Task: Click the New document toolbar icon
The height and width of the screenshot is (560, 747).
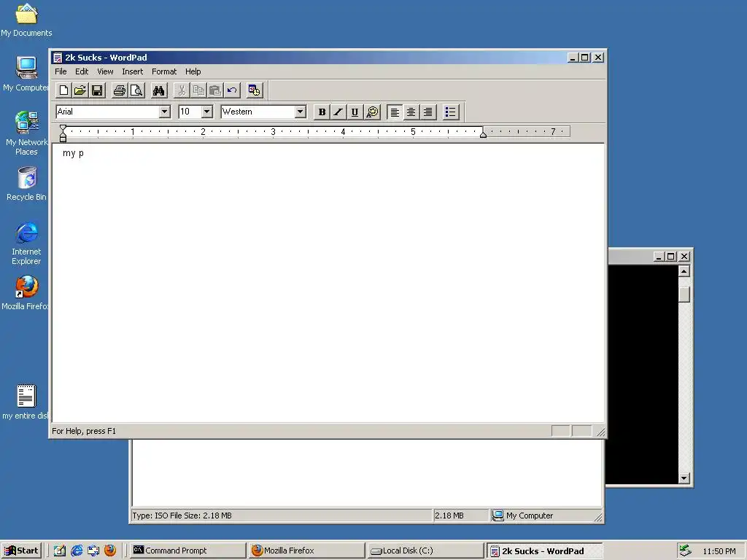Action: [x=64, y=90]
